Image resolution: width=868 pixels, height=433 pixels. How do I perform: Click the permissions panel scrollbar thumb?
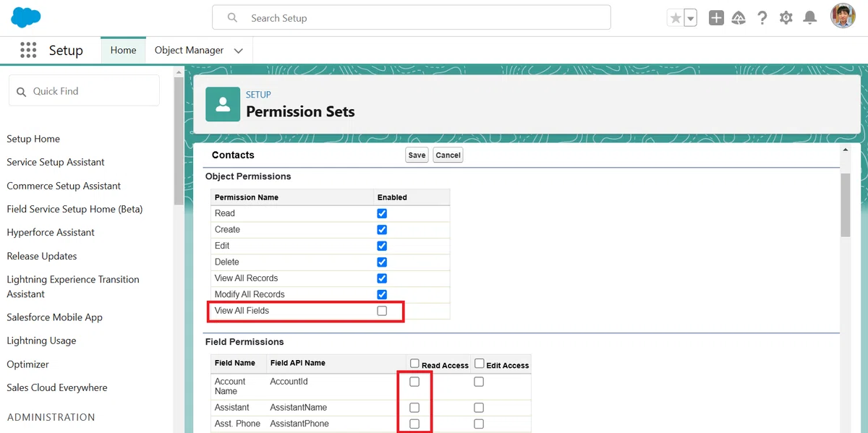[846, 205]
